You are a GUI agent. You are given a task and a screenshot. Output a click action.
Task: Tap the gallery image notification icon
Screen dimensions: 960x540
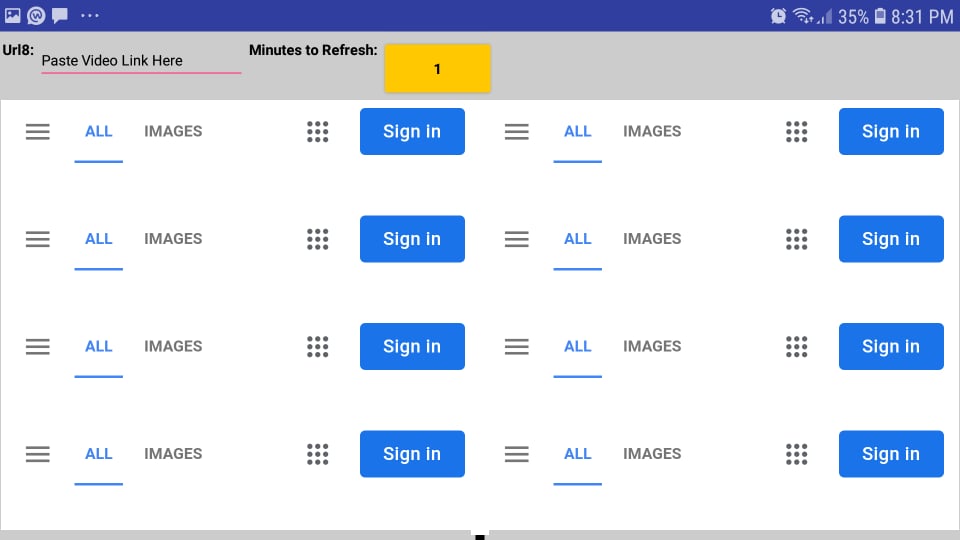(x=13, y=15)
